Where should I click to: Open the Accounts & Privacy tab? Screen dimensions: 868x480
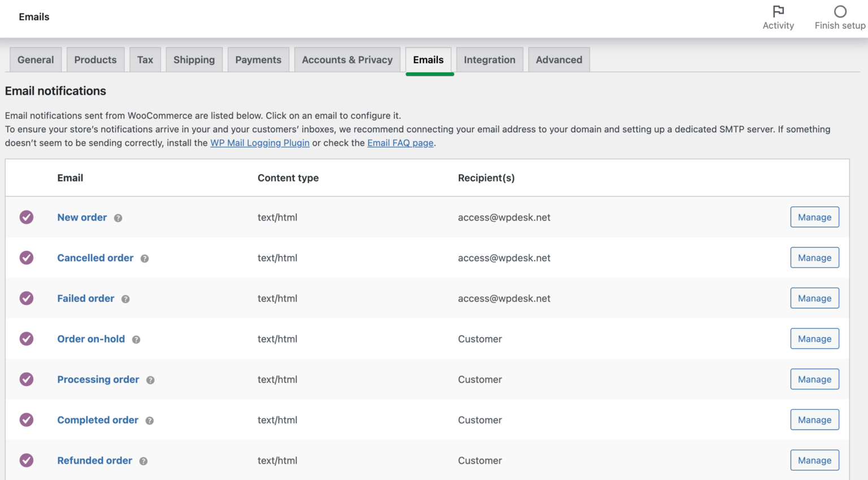347,59
